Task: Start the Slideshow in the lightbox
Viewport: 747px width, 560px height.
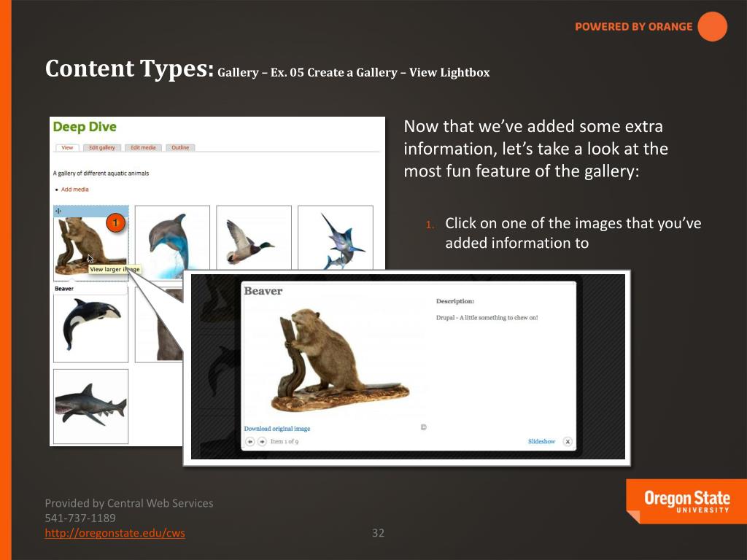Action: click(541, 442)
